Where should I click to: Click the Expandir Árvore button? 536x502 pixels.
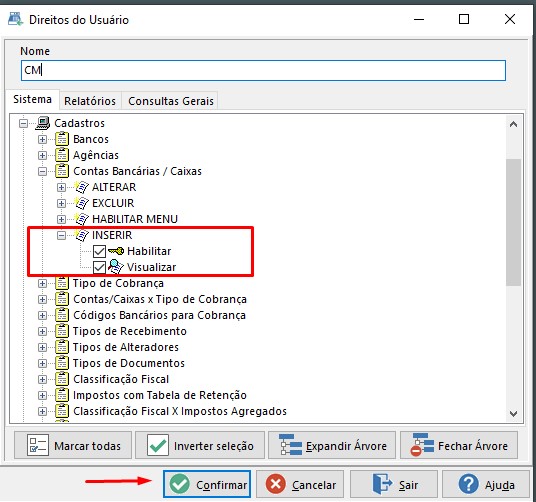[332, 445]
